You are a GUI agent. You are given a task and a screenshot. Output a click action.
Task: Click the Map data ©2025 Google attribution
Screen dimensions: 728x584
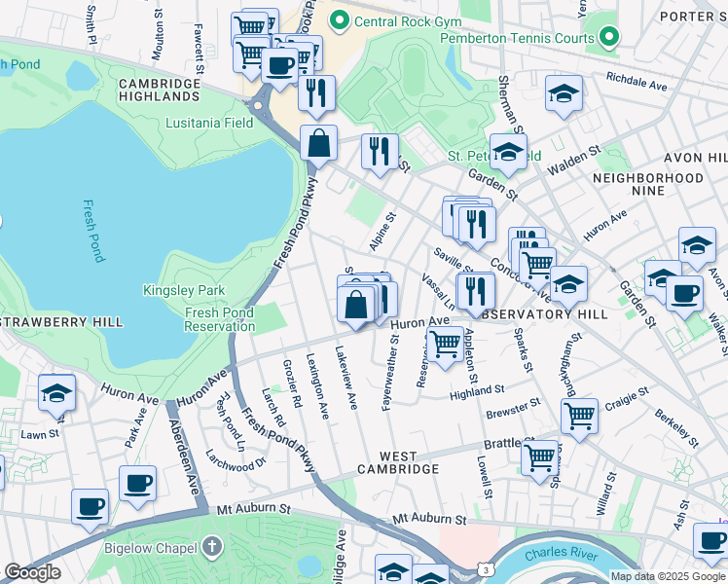coord(667,576)
